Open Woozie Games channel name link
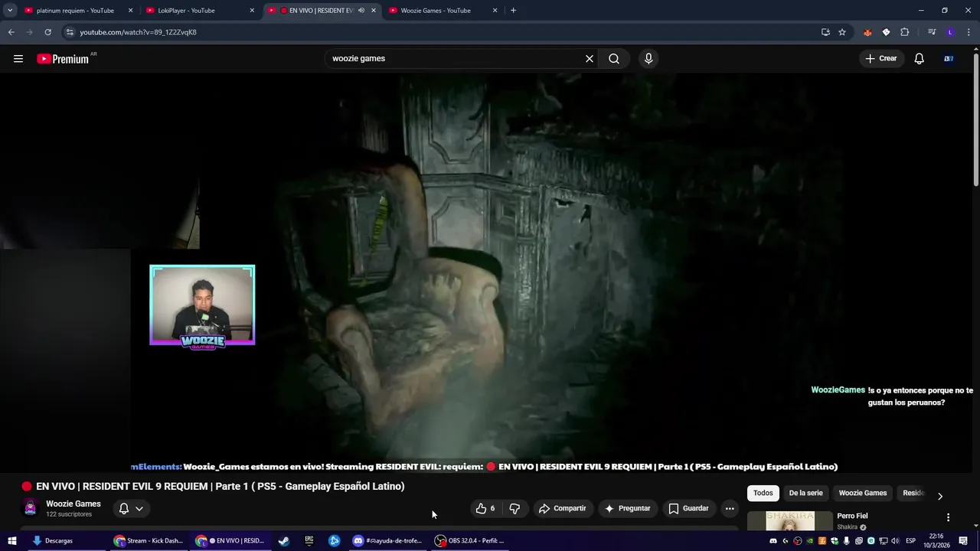This screenshot has height=551, width=980. tap(73, 504)
